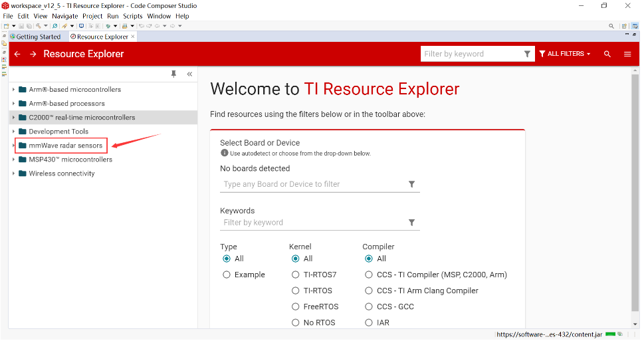Collapse the tree panel with the double chevron
The image size is (644, 341).
[x=189, y=74]
